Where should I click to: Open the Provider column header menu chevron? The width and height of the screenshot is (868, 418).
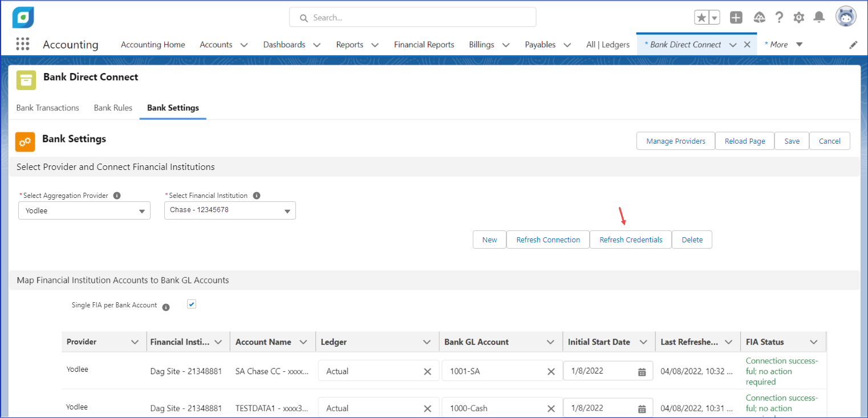tap(135, 342)
